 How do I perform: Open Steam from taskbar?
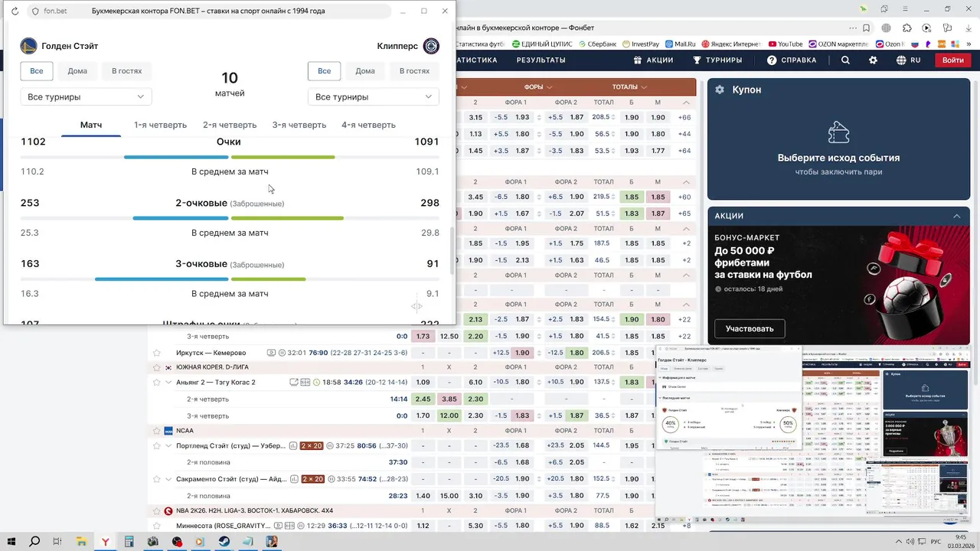(x=224, y=542)
